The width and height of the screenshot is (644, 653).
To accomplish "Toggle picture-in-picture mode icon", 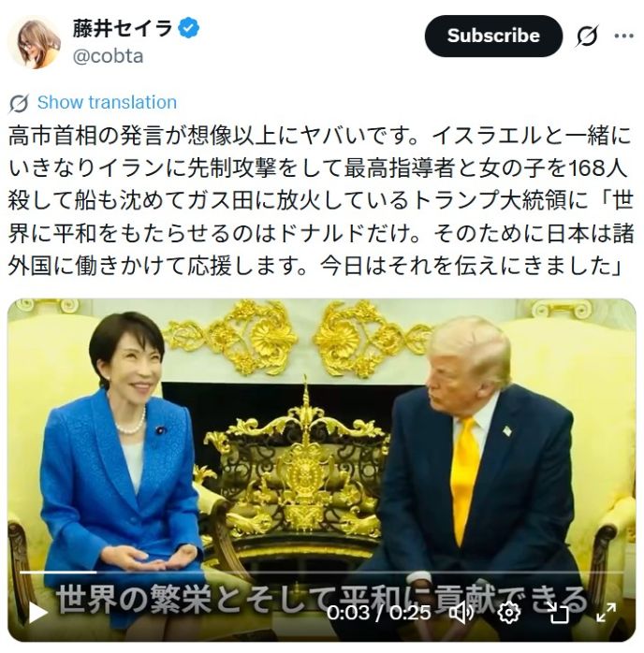I will (x=558, y=613).
